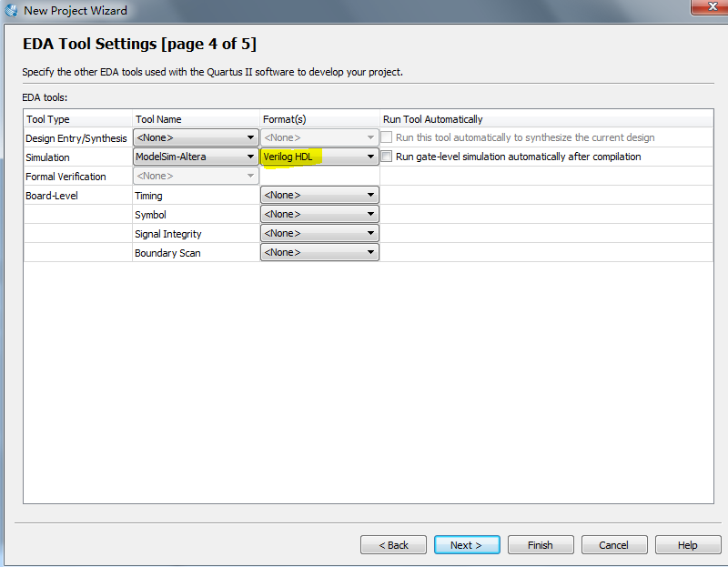Click the 'EDA tools:' label
This screenshot has height=567, width=728.
click(45, 97)
